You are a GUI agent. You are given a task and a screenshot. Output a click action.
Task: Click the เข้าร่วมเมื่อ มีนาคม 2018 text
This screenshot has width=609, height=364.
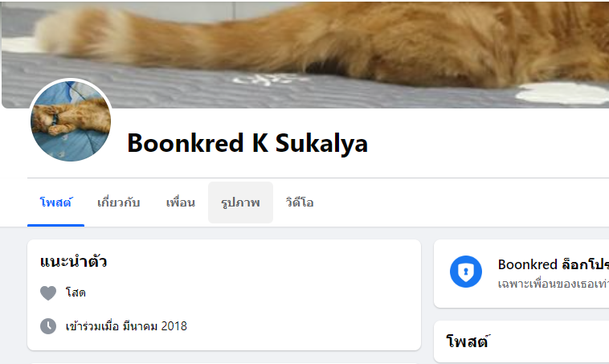pyautogui.click(x=126, y=326)
